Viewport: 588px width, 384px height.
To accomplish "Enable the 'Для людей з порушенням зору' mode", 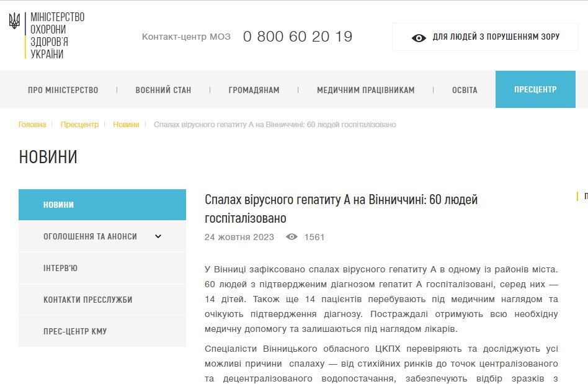I will 496,37.
